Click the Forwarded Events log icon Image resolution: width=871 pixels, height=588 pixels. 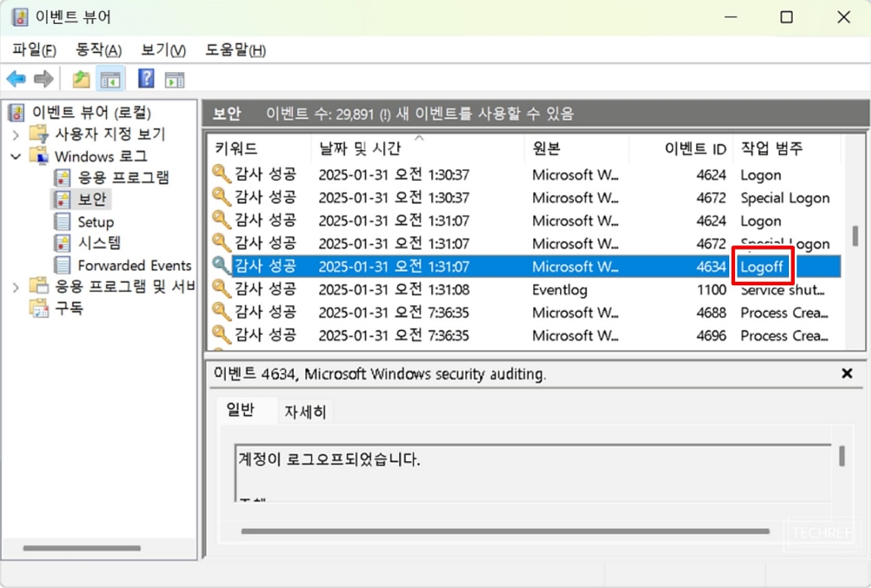[62, 265]
